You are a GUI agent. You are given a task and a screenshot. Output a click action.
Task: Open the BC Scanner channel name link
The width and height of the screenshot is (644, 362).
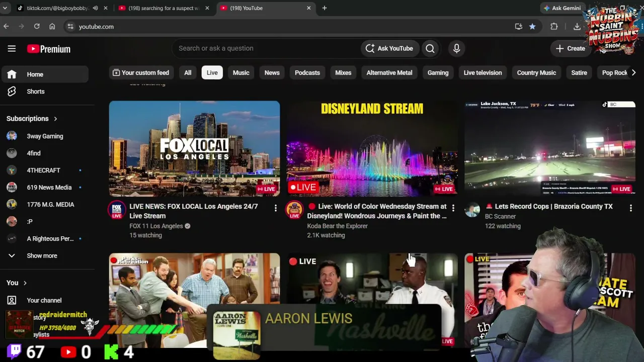pyautogui.click(x=500, y=216)
